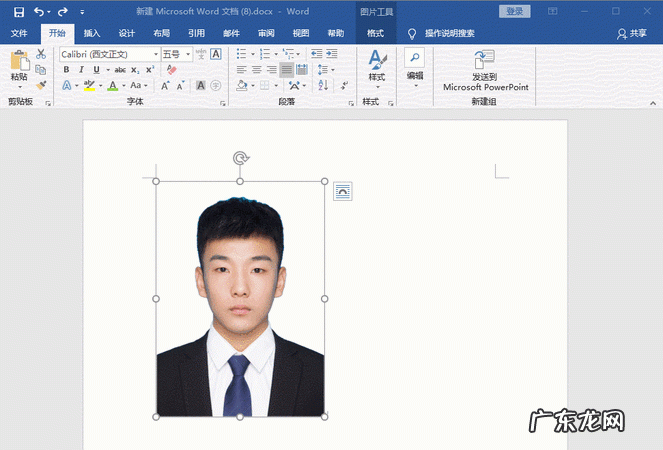Switch to the 插入 ribbon tab

pyautogui.click(x=92, y=33)
